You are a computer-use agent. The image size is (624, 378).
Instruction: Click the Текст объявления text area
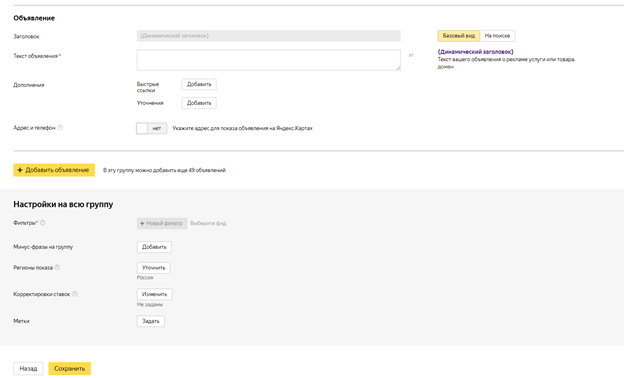(x=269, y=60)
